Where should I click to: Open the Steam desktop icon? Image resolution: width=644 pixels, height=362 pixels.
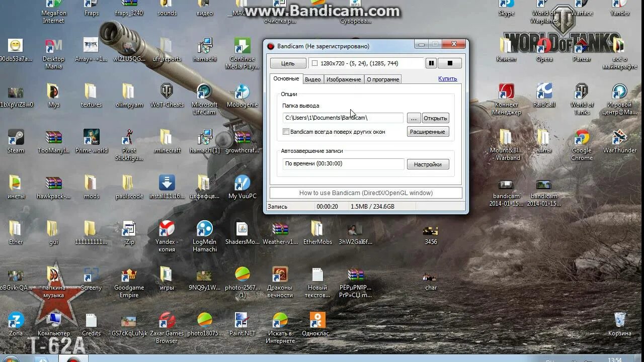[x=16, y=141]
